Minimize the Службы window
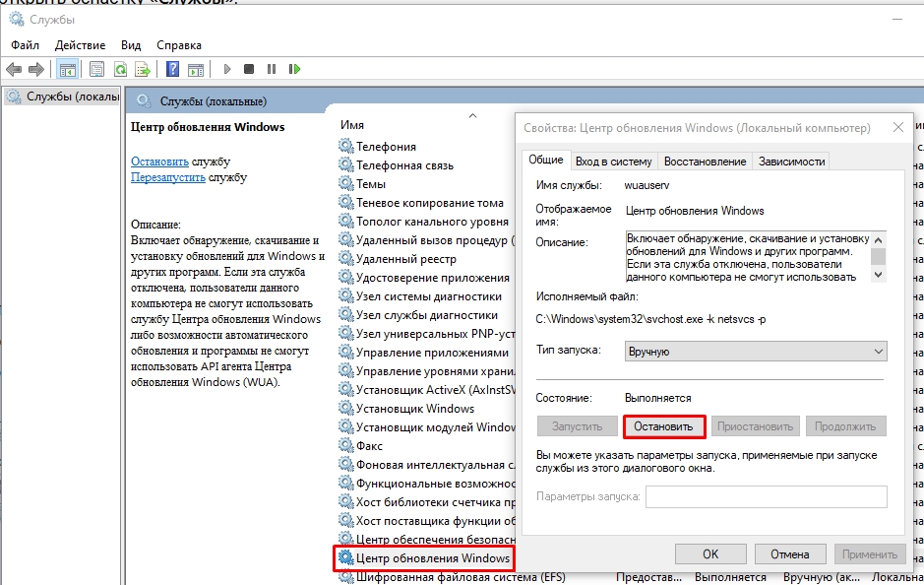The height and width of the screenshot is (585, 924). point(897,20)
